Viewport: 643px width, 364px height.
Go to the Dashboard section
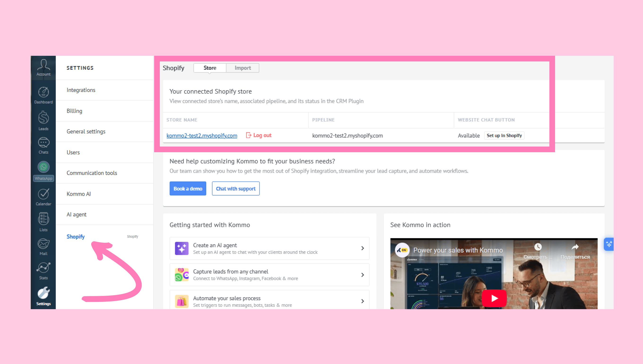click(x=43, y=95)
